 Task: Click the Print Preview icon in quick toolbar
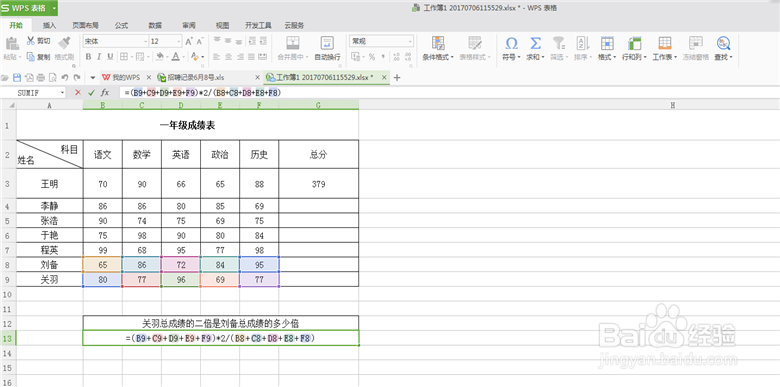point(53,78)
